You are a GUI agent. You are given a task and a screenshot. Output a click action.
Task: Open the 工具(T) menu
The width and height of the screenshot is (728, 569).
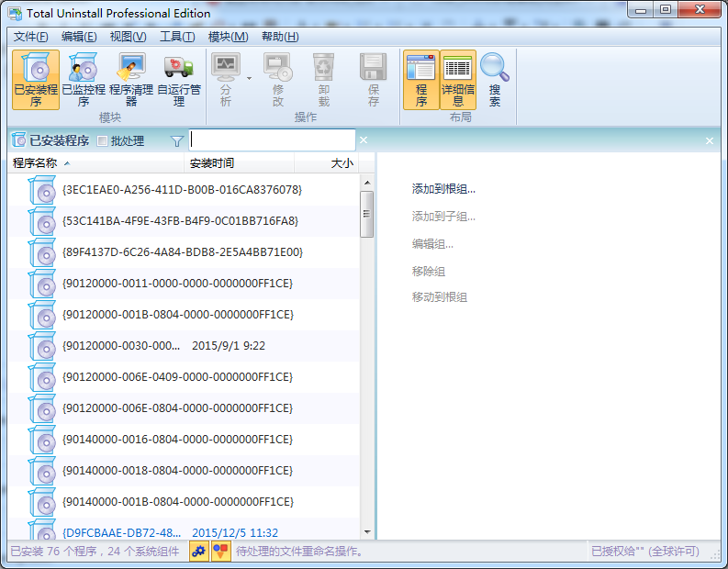pos(176,37)
